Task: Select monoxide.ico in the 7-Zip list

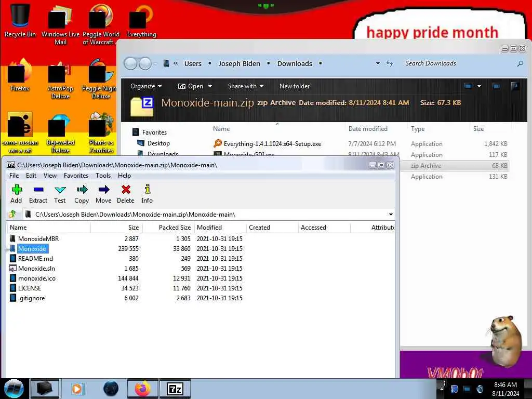Action: [37, 278]
